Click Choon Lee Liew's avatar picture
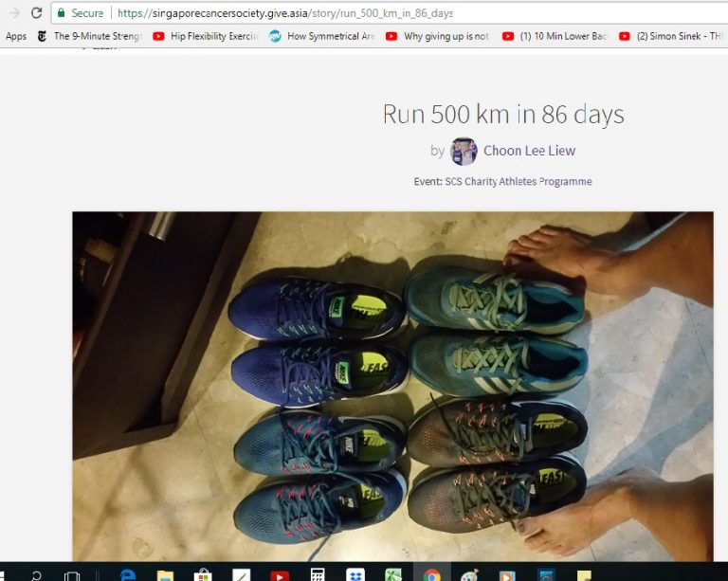 coord(464,152)
